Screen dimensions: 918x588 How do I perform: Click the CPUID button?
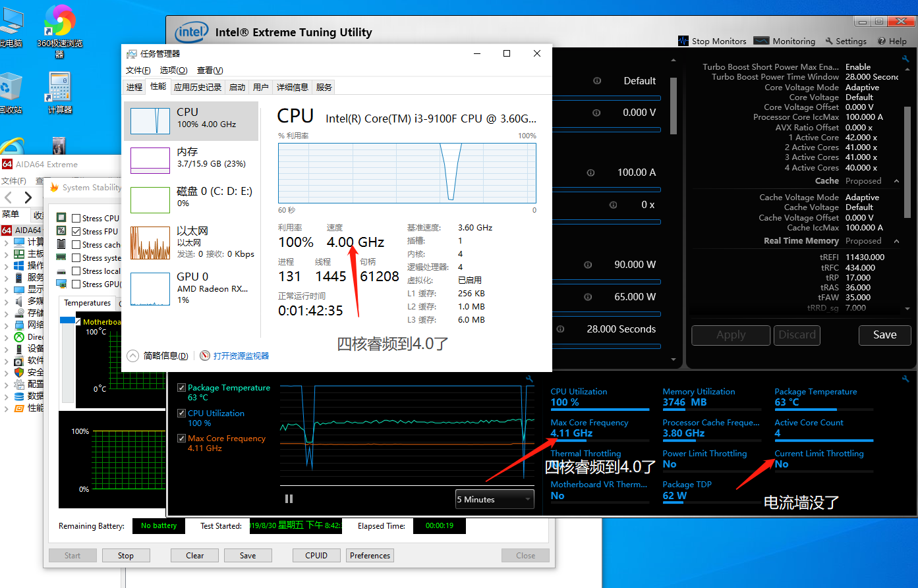click(x=316, y=556)
